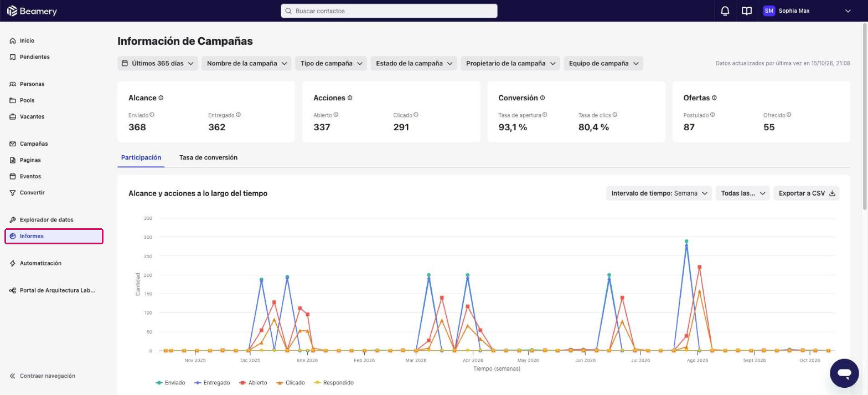This screenshot has width=868, height=395.
Task: Click the Eventos calendar icon
Action: [x=13, y=176]
